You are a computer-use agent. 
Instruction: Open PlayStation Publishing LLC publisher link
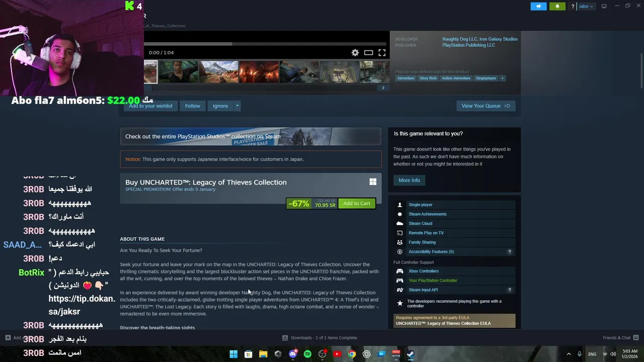468,45
